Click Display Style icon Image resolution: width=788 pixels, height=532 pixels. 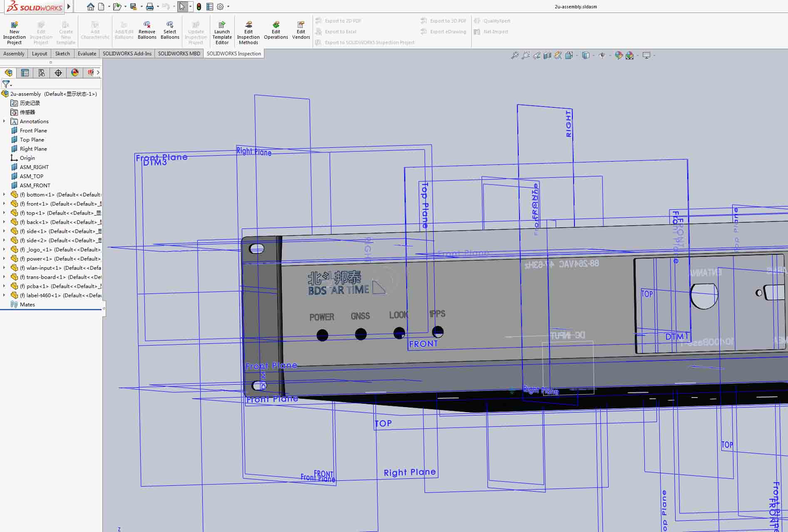586,55
